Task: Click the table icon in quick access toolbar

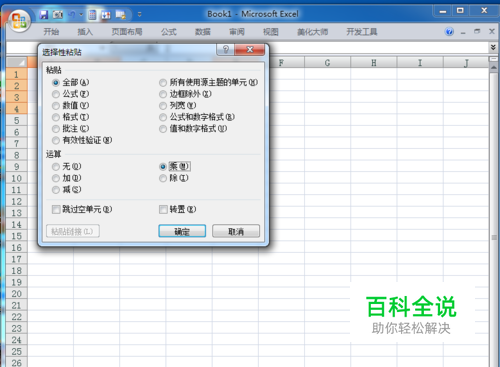Action: tap(120, 14)
